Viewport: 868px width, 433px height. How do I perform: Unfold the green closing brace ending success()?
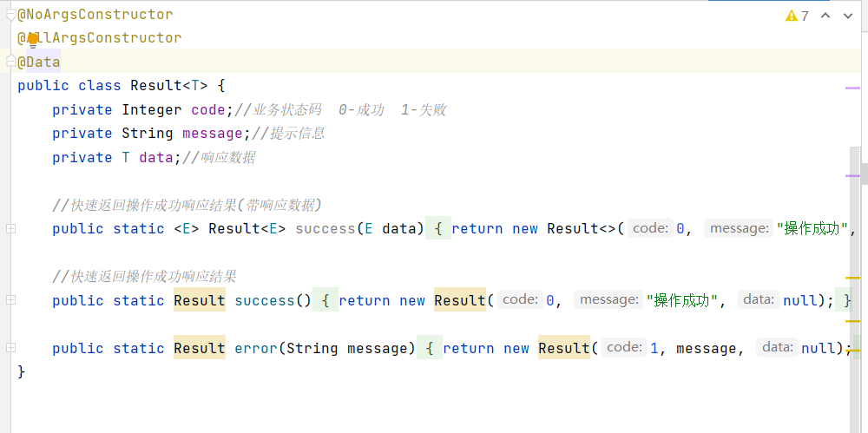tap(844, 300)
